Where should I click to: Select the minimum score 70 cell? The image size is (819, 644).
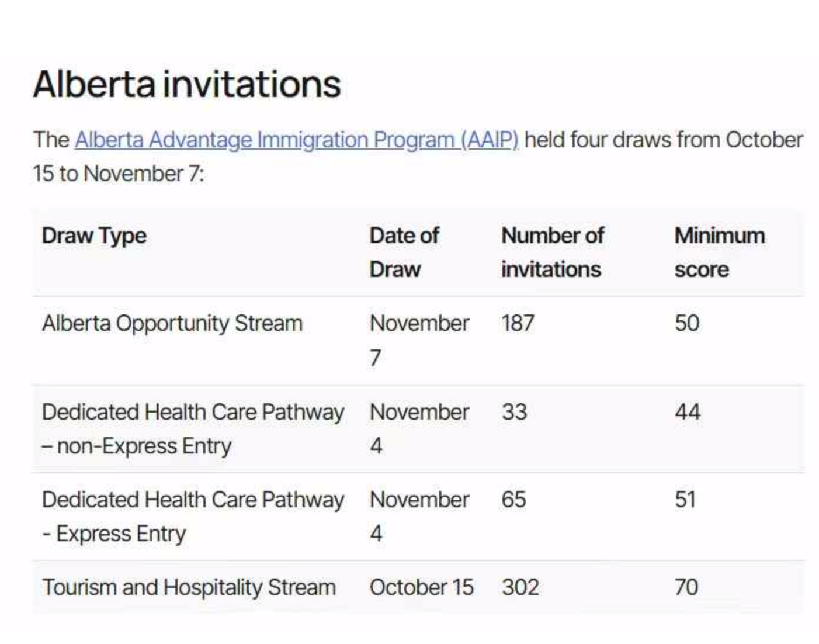click(686, 587)
